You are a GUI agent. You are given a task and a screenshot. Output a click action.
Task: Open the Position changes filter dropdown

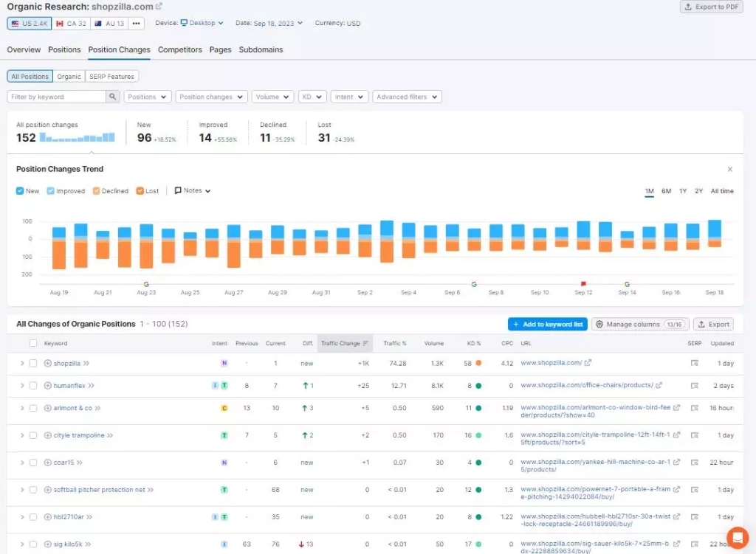click(x=211, y=97)
